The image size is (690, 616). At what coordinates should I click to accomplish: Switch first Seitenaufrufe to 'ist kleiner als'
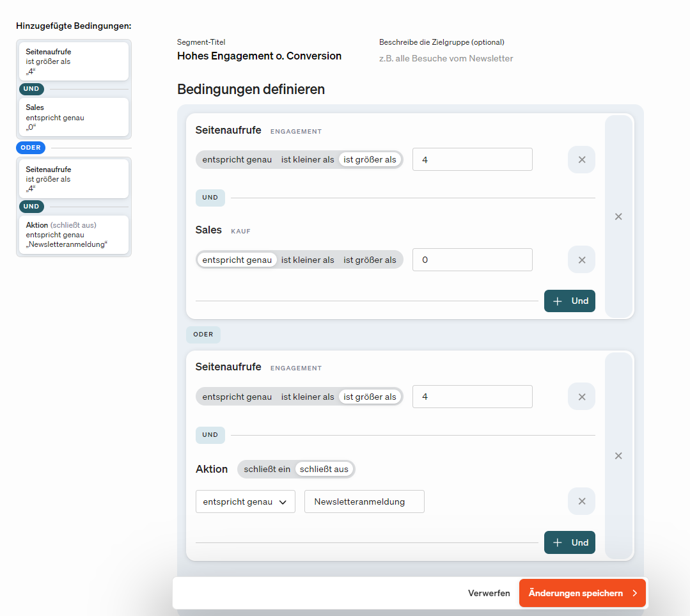tap(308, 160)
